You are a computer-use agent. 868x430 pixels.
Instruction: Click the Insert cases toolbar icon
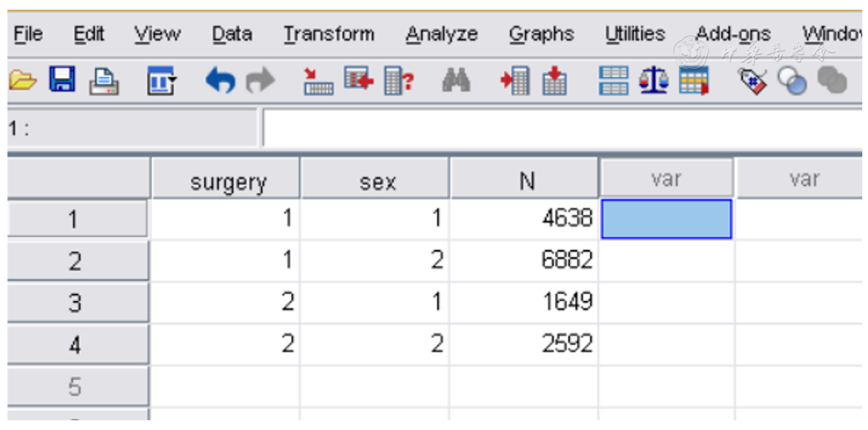tap(514, 81)
